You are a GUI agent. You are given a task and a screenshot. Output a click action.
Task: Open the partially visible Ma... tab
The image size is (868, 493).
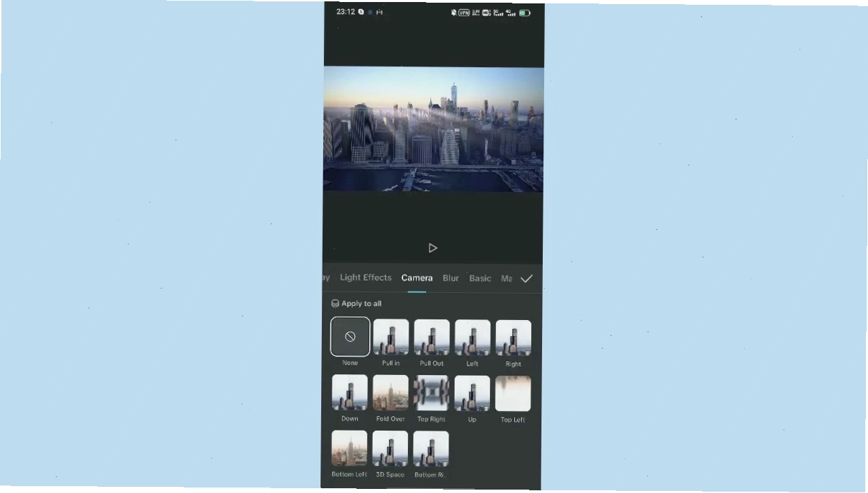(x=506, y=278)
